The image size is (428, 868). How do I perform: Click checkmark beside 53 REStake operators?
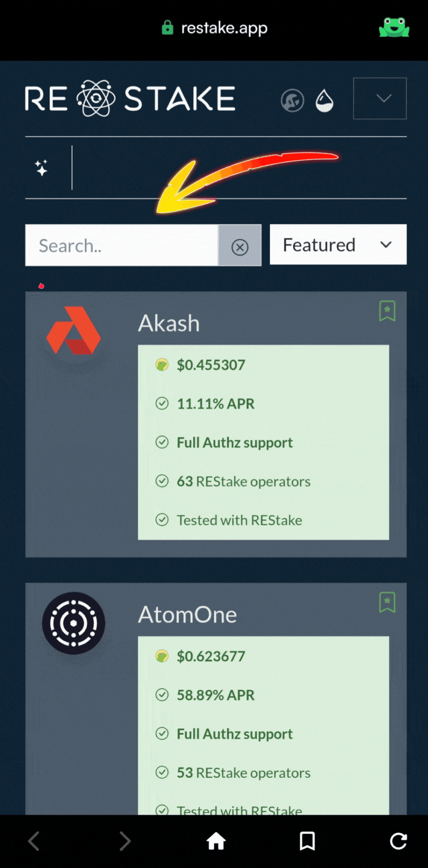pyautogui.click(x=162, y=772)
